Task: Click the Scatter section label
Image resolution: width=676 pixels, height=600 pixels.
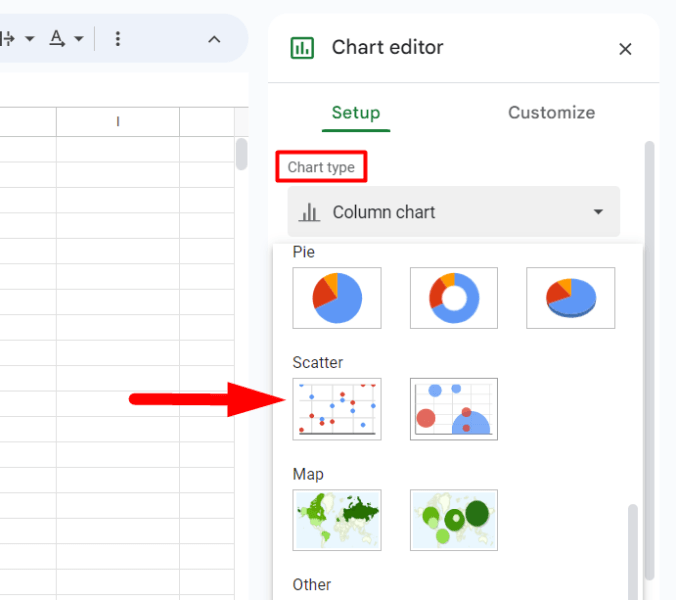Action: coord(318,362)
